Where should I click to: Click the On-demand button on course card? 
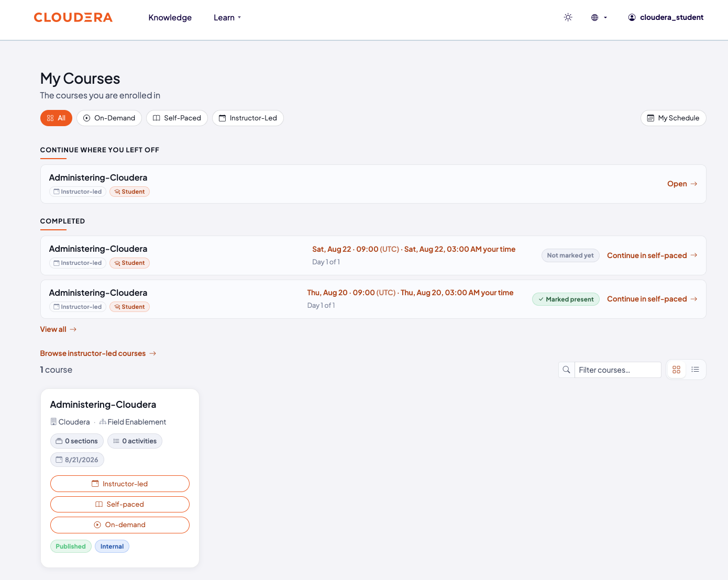(120, 525)
